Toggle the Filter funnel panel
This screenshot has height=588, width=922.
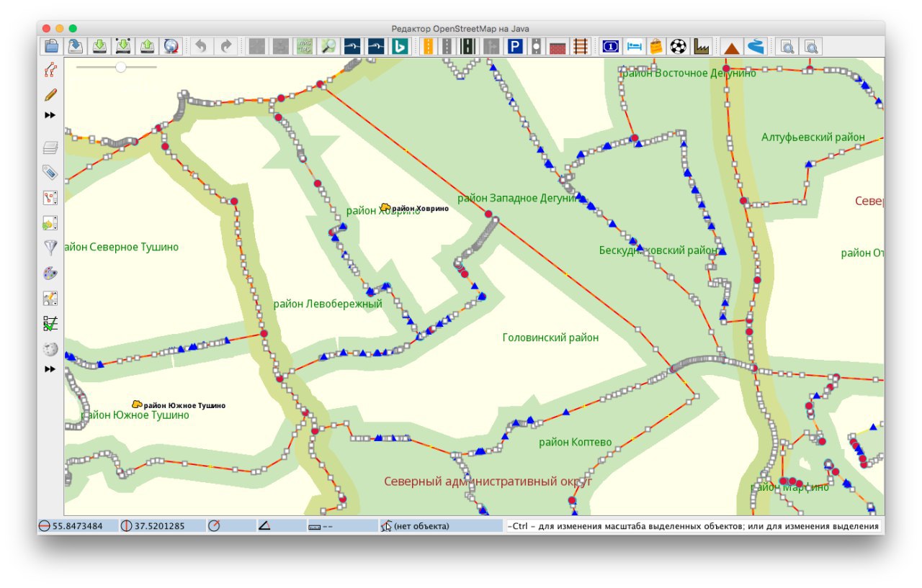(50, 248)
